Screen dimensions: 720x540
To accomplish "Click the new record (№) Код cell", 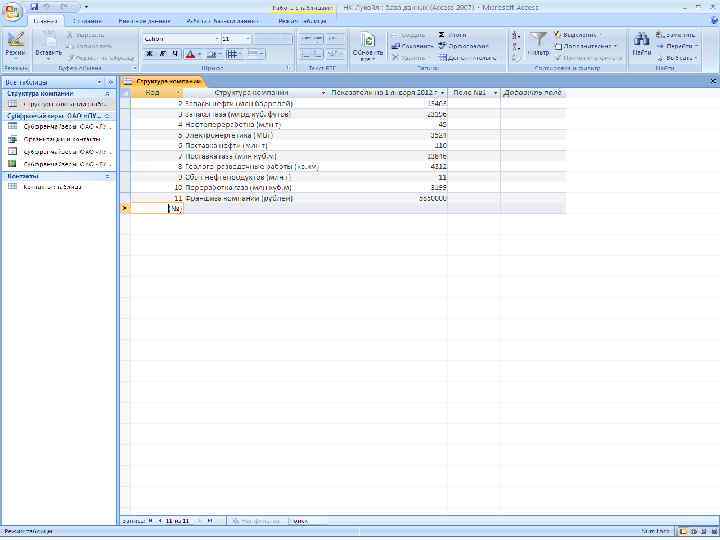I will [157, 209].
